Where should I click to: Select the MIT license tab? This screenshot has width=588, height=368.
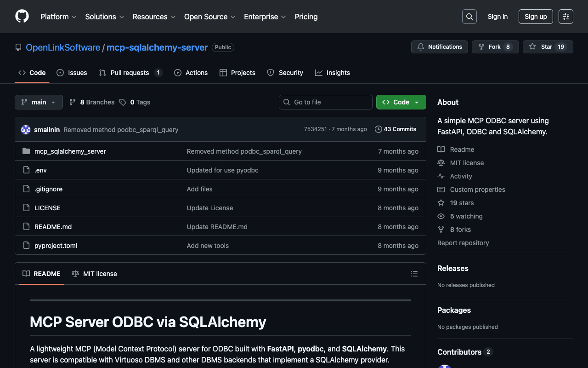(95, 274)
